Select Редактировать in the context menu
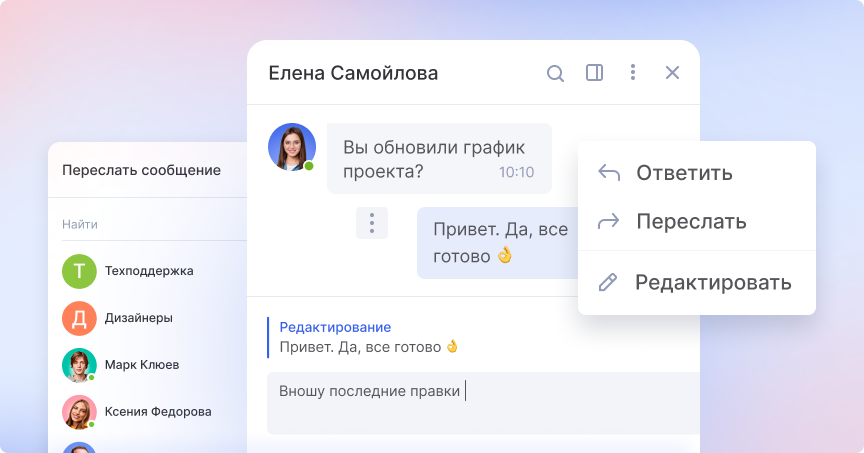The image size is (864, 453). (x=713, y=282)
